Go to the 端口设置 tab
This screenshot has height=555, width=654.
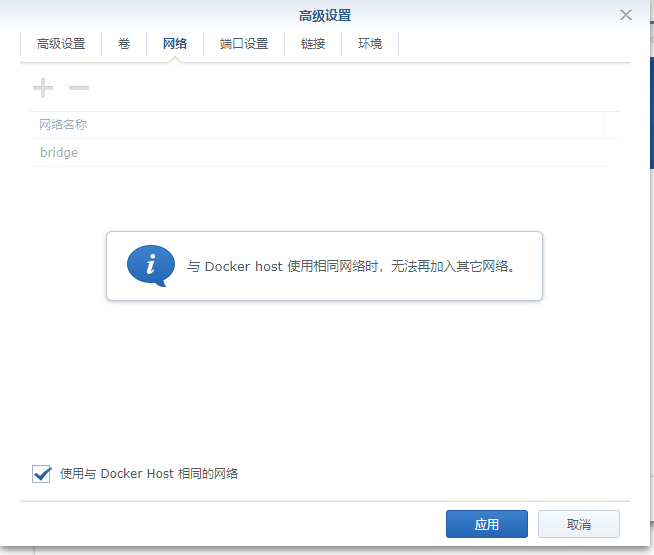[244, 44]
